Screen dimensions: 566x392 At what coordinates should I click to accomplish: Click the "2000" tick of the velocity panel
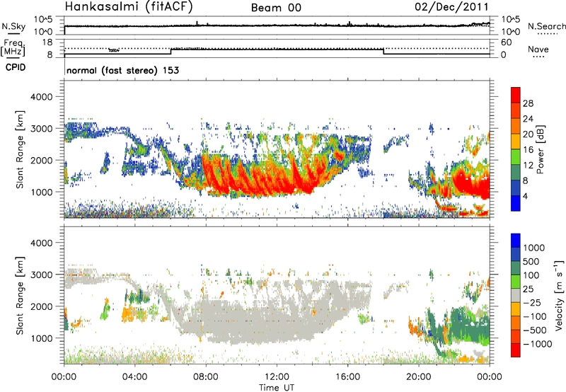(41, 306)
